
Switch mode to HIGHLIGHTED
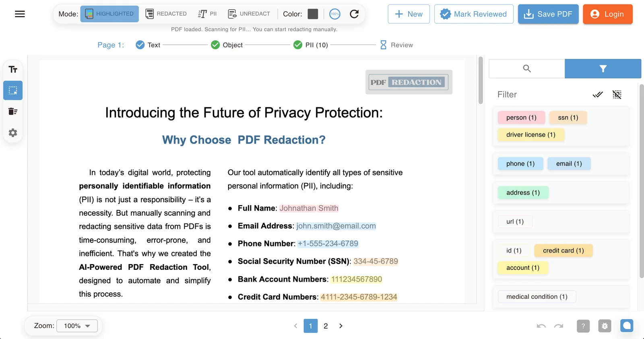(x=109, y=14)
